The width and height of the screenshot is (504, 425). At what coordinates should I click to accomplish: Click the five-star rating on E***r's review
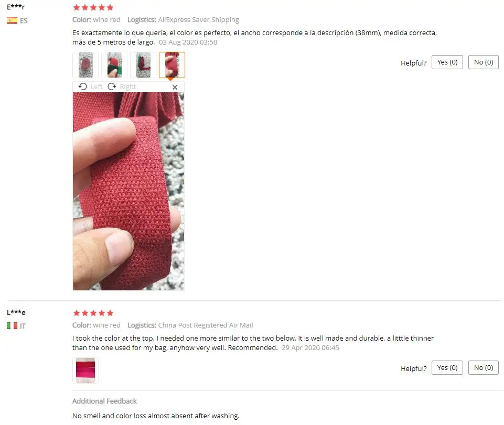click(x=93, y=7)
